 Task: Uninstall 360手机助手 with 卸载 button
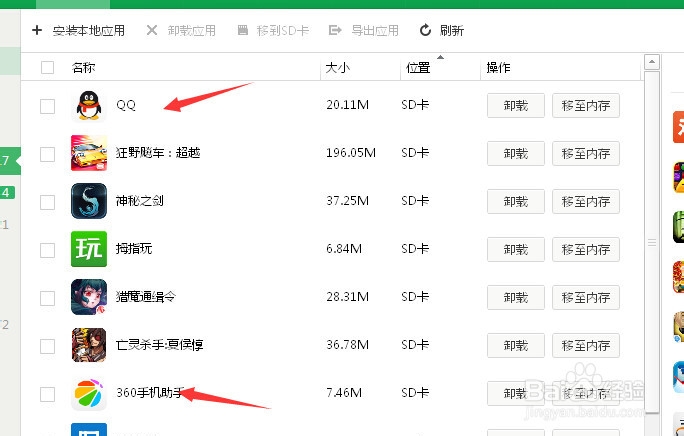[x=516, y=393]
